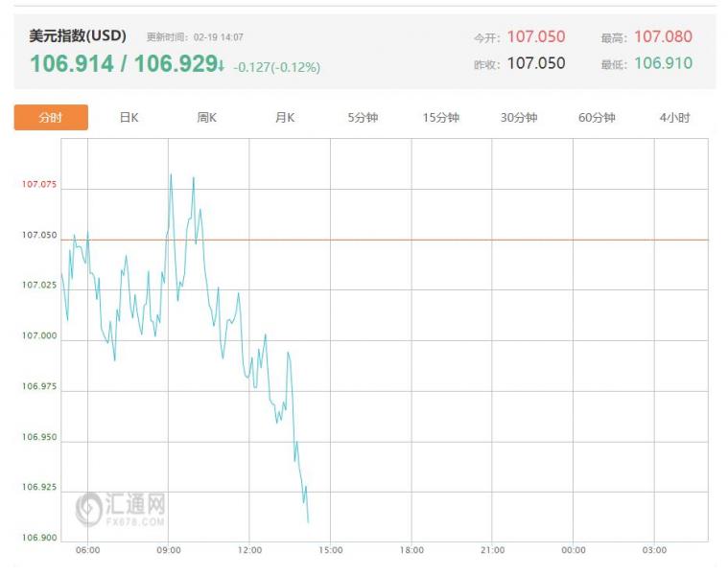The height and width of the screenshot is (575, 728).
Task: Open the 周K chart view
Action: coord(206,118)
